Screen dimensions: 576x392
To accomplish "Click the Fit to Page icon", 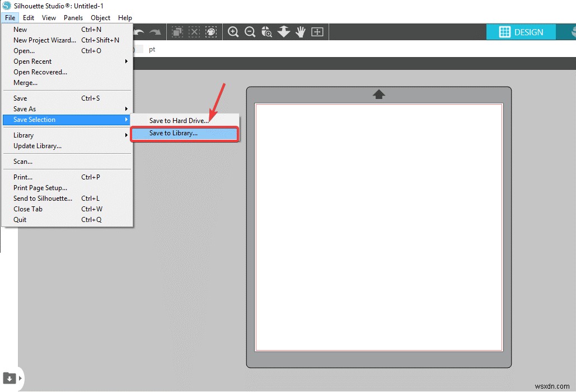I will (317, 32).
